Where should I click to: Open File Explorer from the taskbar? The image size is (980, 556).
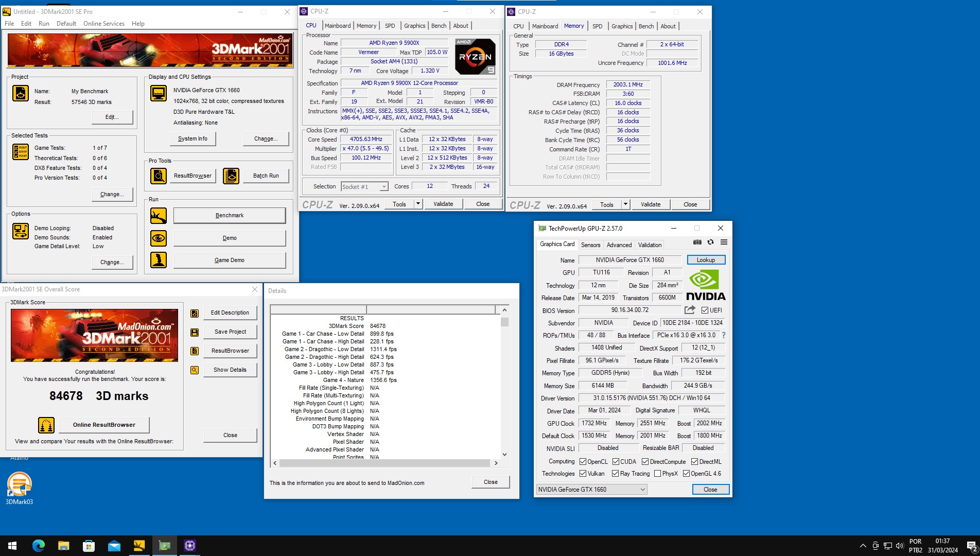tap(64, 546)
